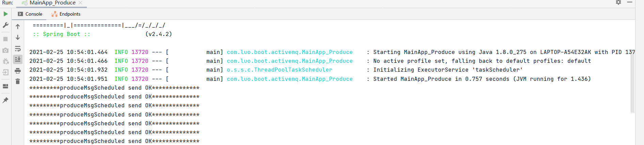Hide the Run tool window
The width and height of the screenshot is (644, 145).
point(630,2)
